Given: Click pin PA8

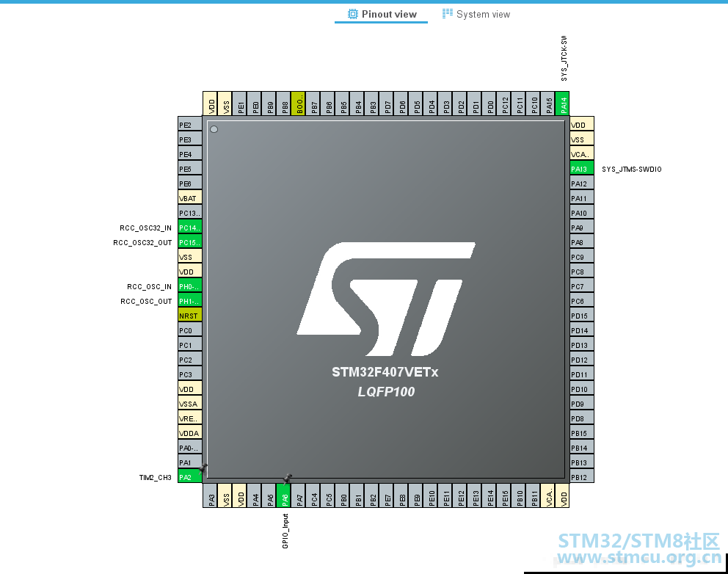Looking at the screenshot, I should coord(582,242).
